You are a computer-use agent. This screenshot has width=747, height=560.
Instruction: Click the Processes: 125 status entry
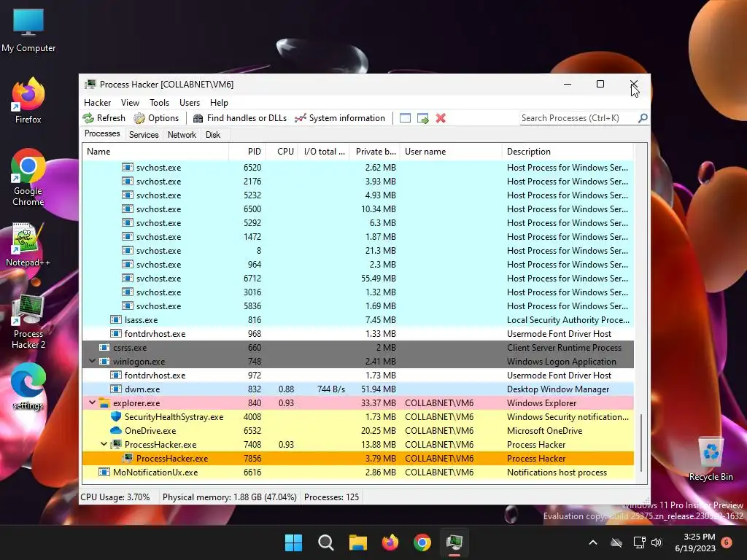tap(332, 497)
